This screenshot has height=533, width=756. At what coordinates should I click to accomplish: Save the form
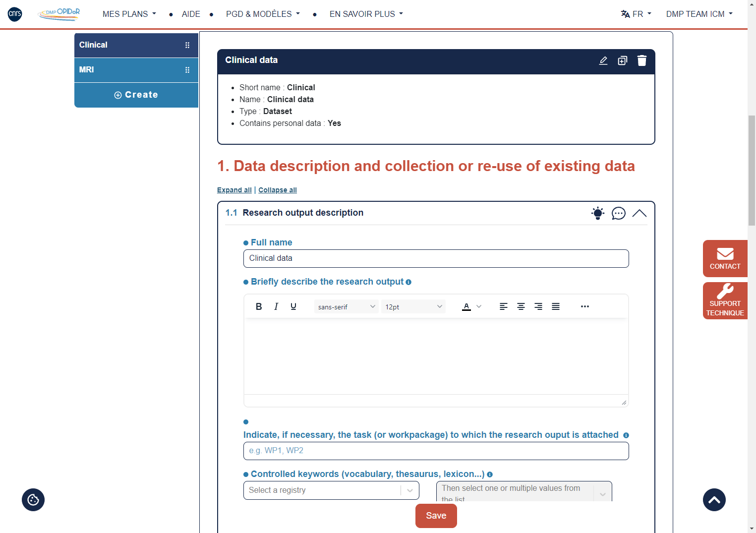[x=436, y=516]
